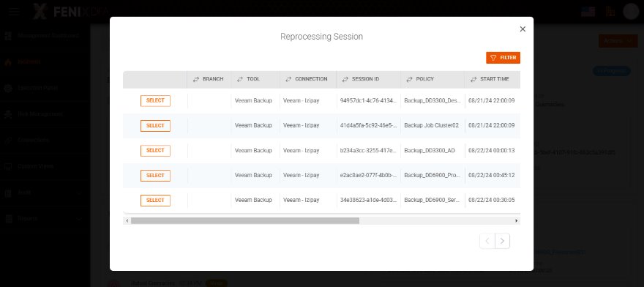Select the Backup Job Cluster02 session
The height and width of the screenshot is (287, 644).
155,126
